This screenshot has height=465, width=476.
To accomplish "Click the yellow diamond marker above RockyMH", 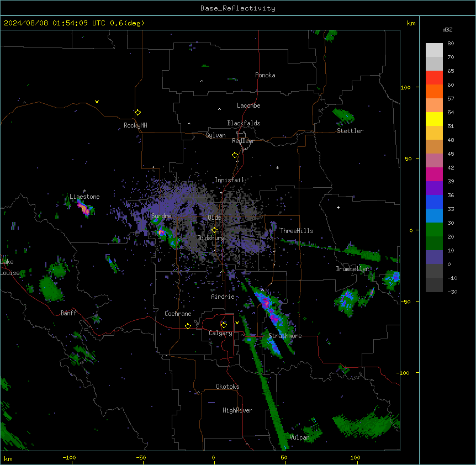I will (x=137, y=112).
